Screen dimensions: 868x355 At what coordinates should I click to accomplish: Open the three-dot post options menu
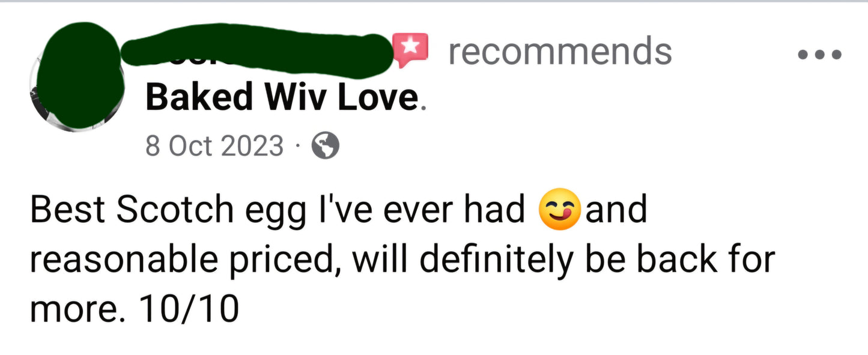820,55
